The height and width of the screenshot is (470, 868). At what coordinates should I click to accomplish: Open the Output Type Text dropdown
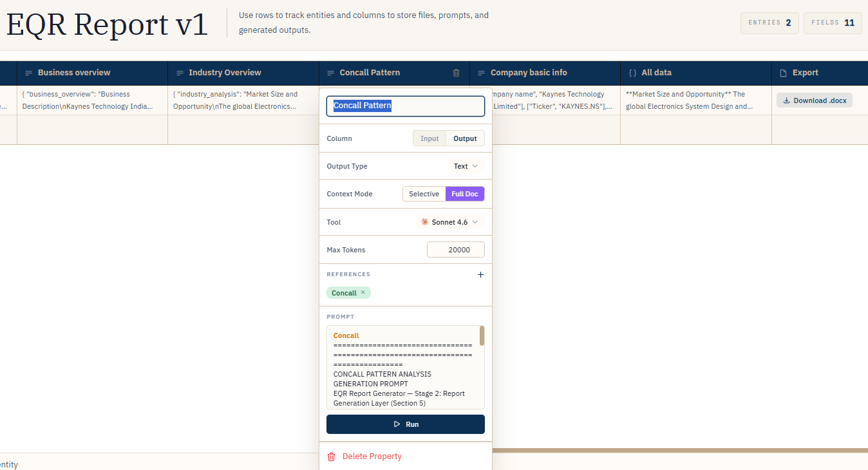[466, 166]
